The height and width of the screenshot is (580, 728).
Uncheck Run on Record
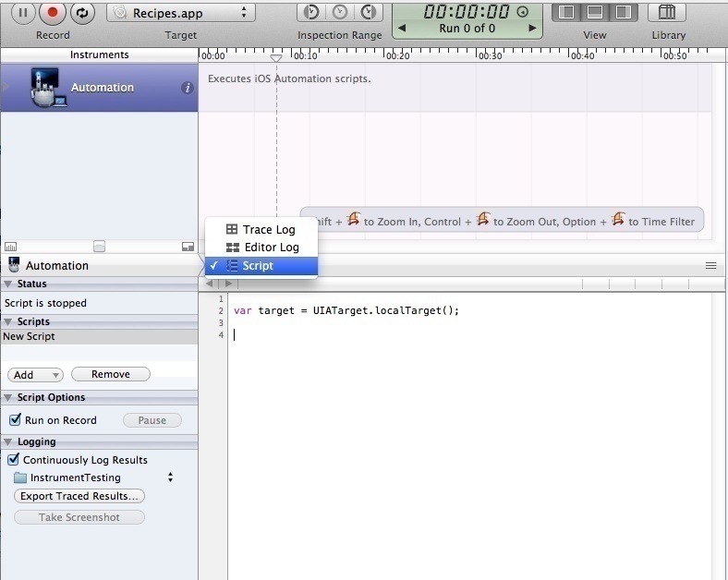point(16,419)
